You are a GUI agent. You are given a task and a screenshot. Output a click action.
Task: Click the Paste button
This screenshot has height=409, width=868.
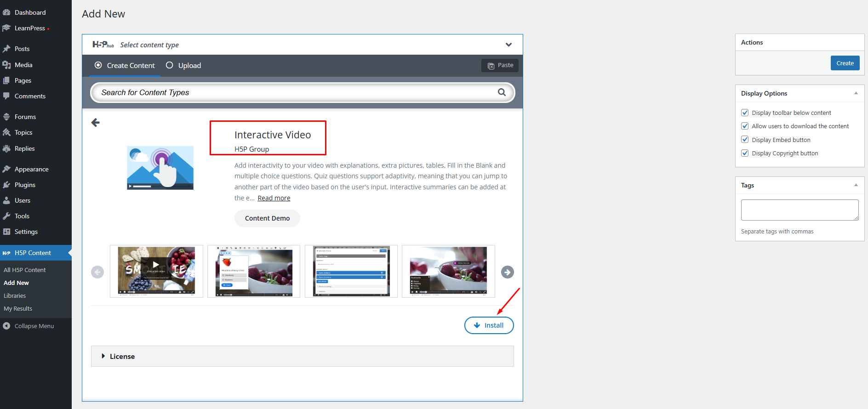(500, 65)
